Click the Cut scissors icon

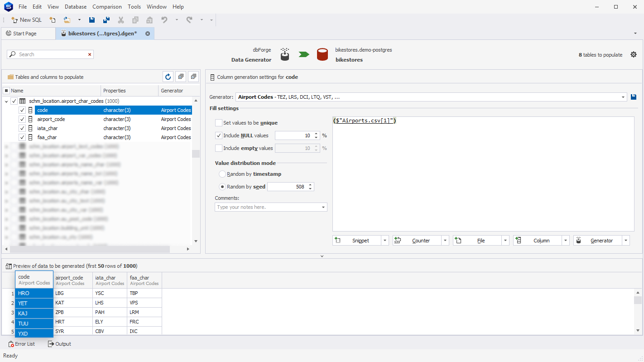click(x=120, y=20)
